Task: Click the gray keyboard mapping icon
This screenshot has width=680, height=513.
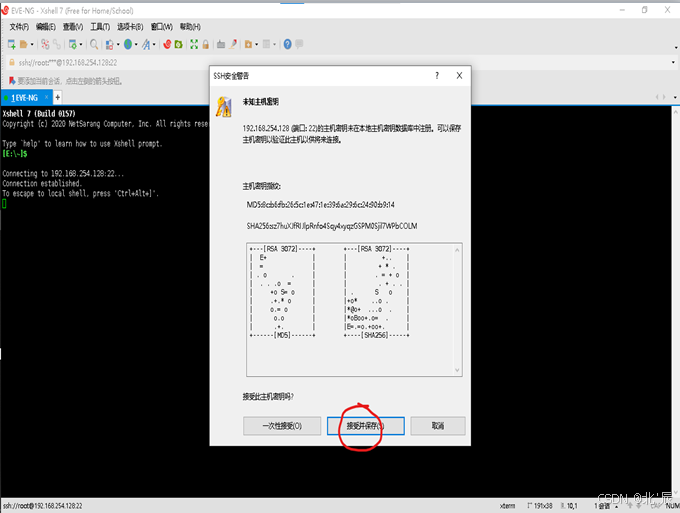Action: [x=221, y=44]
